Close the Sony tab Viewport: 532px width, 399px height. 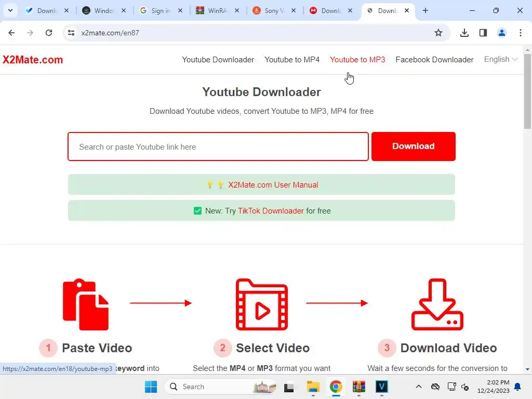pyautogui.click(x=294, y=10)
